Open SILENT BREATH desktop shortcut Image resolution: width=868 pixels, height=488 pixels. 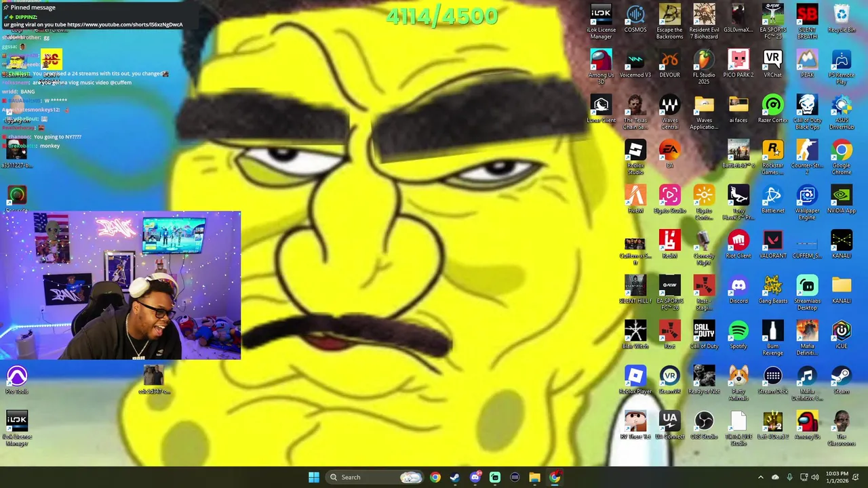[x=807, y=22]
